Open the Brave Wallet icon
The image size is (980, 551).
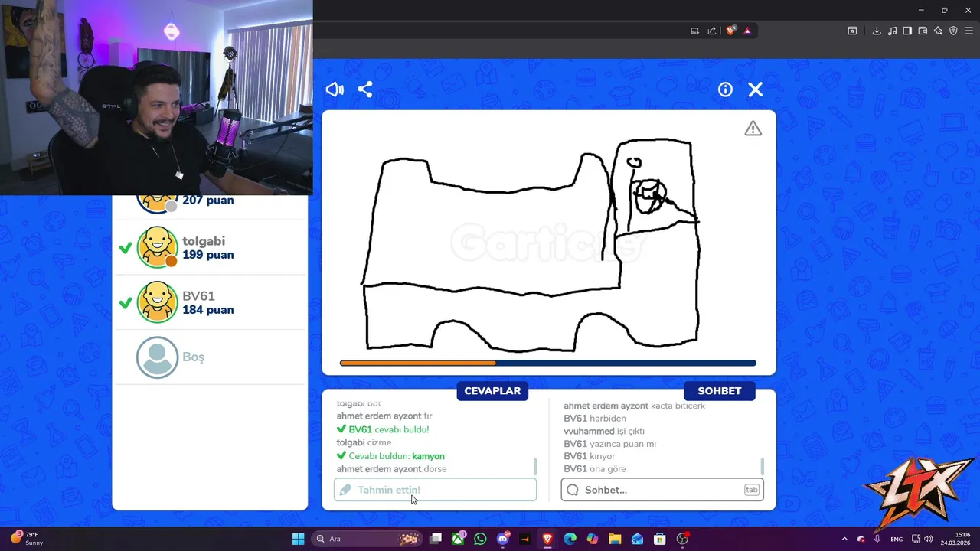[923, 31]
